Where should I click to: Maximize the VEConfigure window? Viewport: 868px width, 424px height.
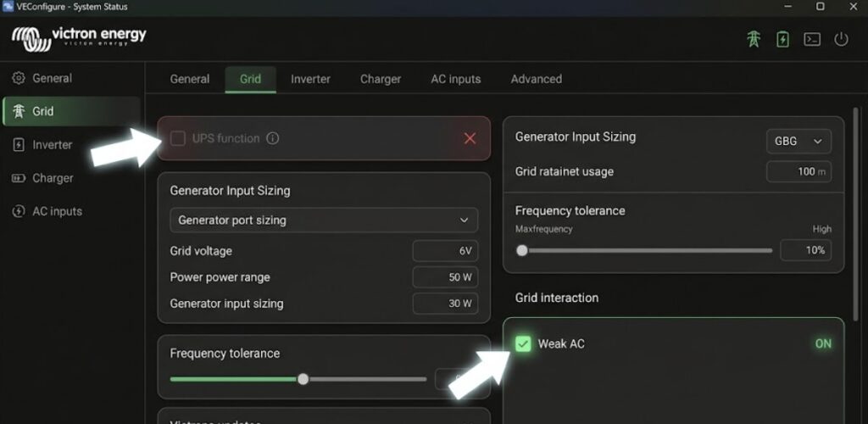pyautogui.click(x=821, y=7)
